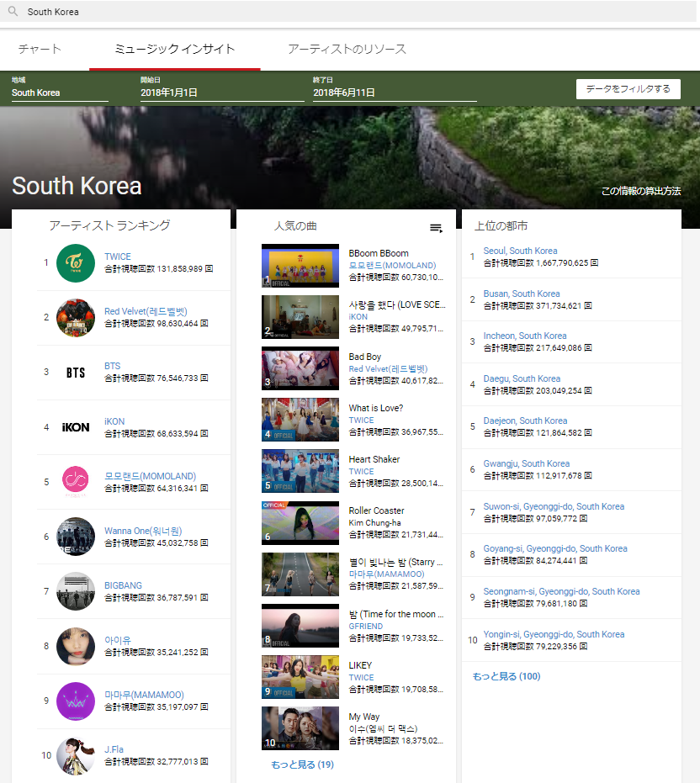Open 마마무(MAMAMOO) link in artist ranking
This screenshot has height=783, width=700.
(x=144, y=695)
